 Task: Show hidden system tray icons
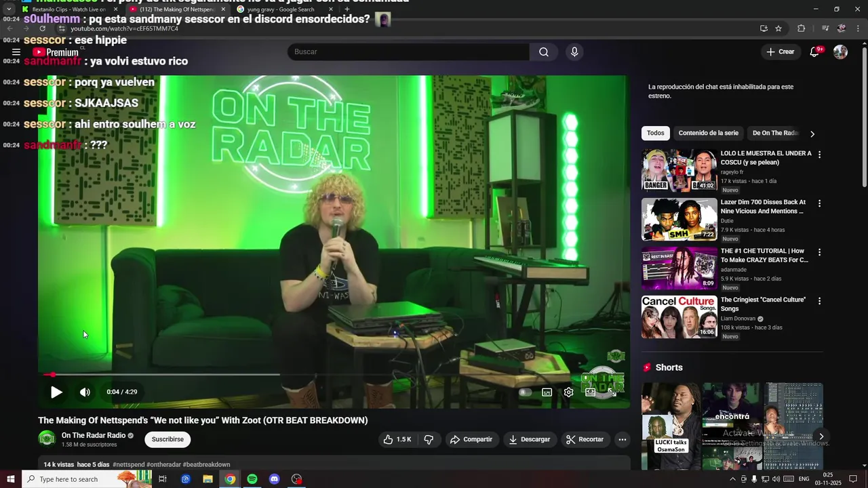(732, 479)
